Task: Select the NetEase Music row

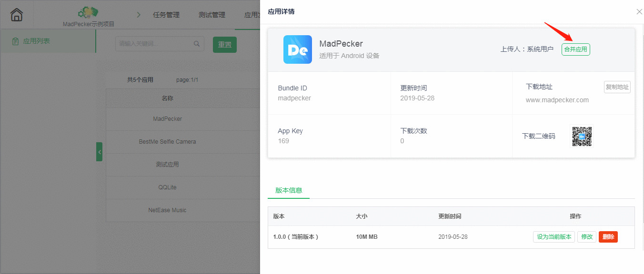Action: (183, 210)
